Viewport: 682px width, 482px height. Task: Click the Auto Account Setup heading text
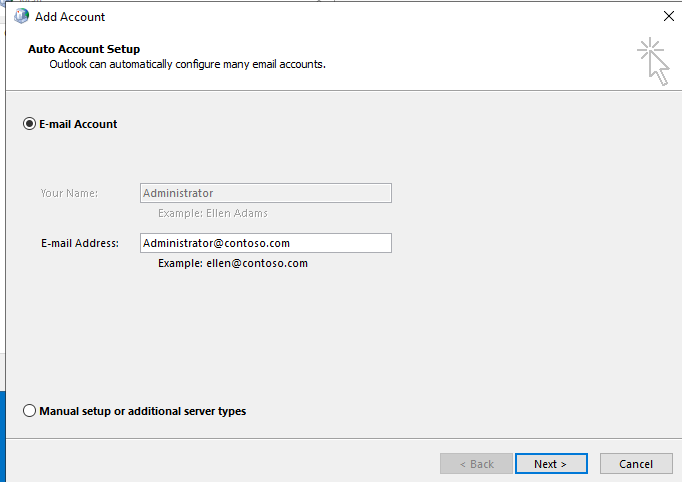pyautogui.click(x=84, y=49)
